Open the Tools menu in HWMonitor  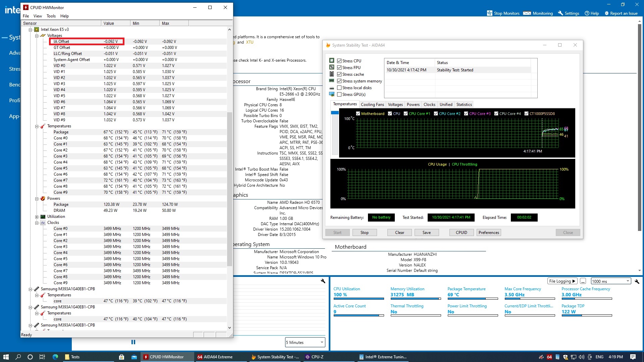point(51,16)
